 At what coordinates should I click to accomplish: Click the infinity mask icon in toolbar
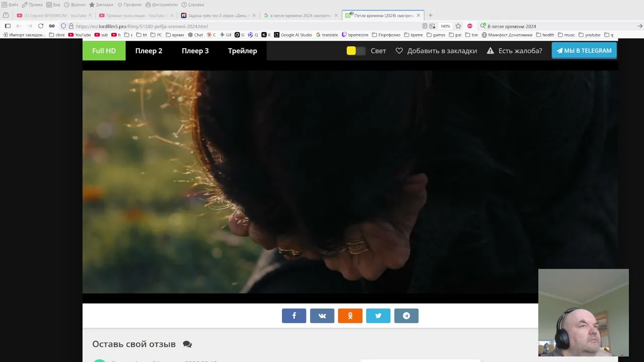pyautogui.click(x=52, y=26)
